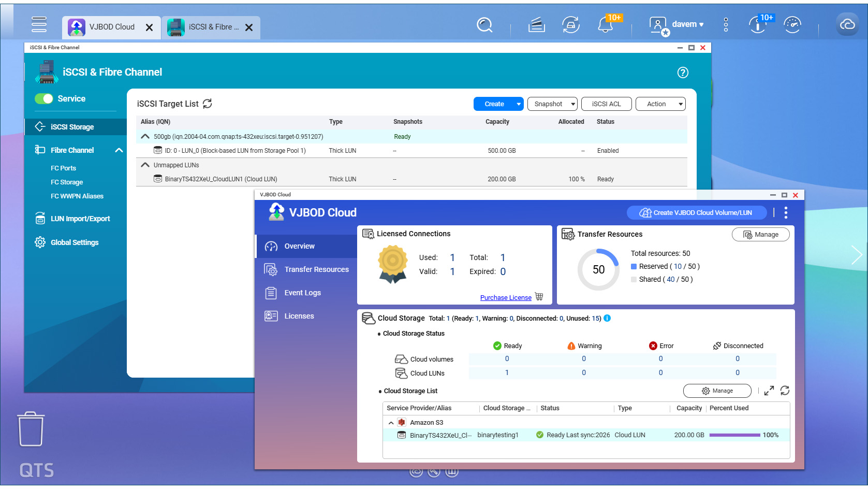Click the iSCSI ACL button
The width and height of the screenshot is (868, 489).
point(606,104)
